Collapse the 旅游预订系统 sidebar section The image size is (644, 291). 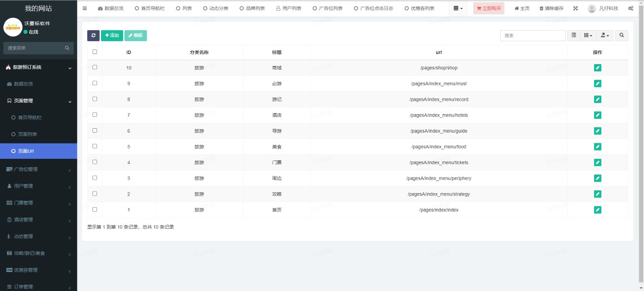click(39, 67)
